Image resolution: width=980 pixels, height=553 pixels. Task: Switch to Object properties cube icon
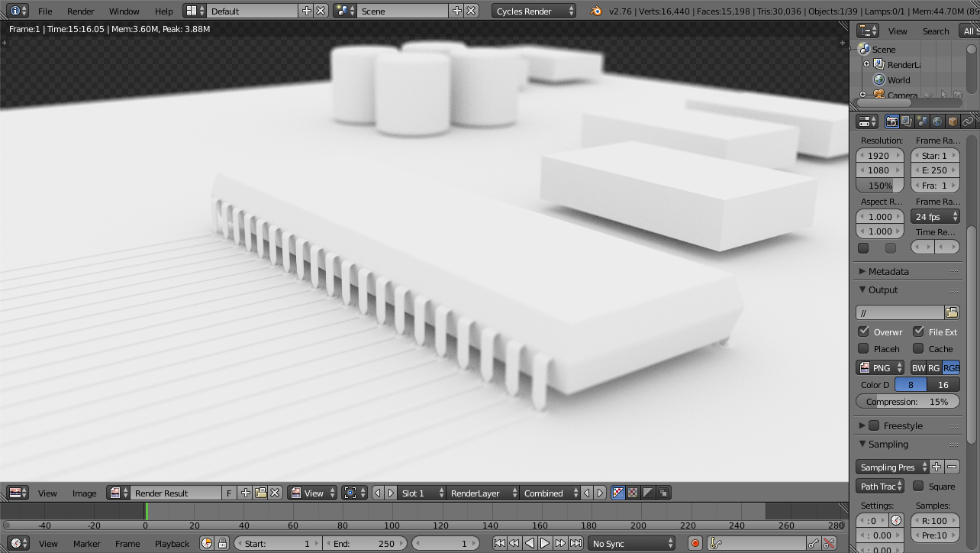tap(953, 121)
